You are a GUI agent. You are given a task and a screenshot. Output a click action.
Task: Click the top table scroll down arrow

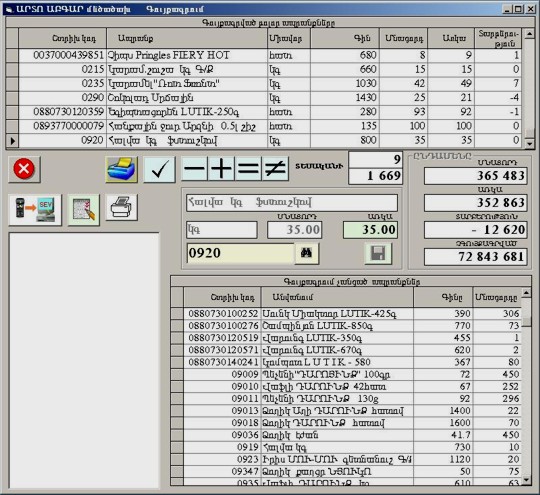pyautogui.click(x=529, y=143)
